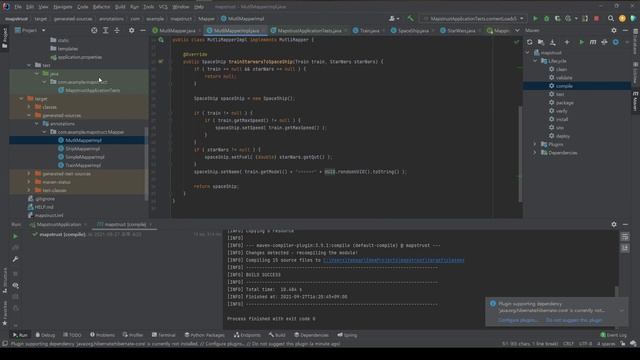
Task: Select MapstructApplication run tab
Action: coord(58,224)
